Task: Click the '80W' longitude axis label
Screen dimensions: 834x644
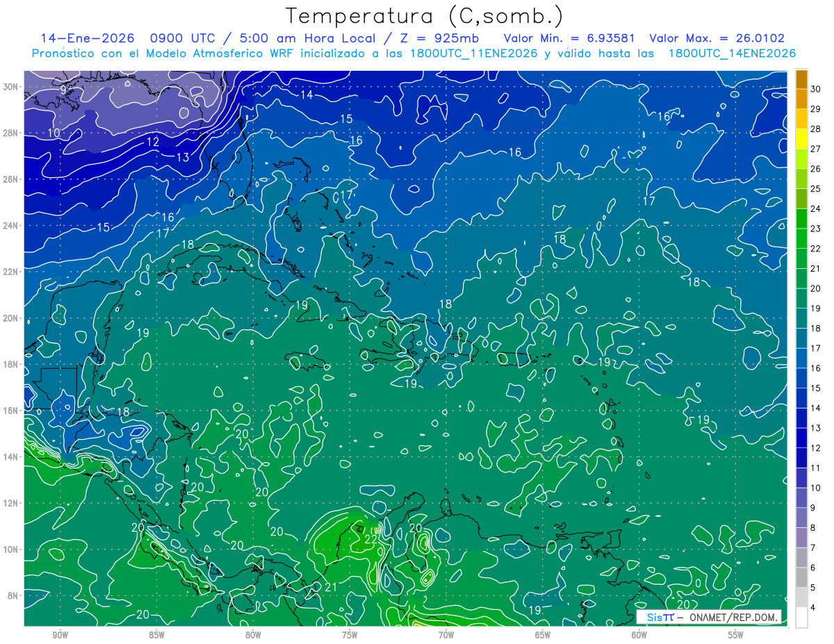Action: coord(253,635)
